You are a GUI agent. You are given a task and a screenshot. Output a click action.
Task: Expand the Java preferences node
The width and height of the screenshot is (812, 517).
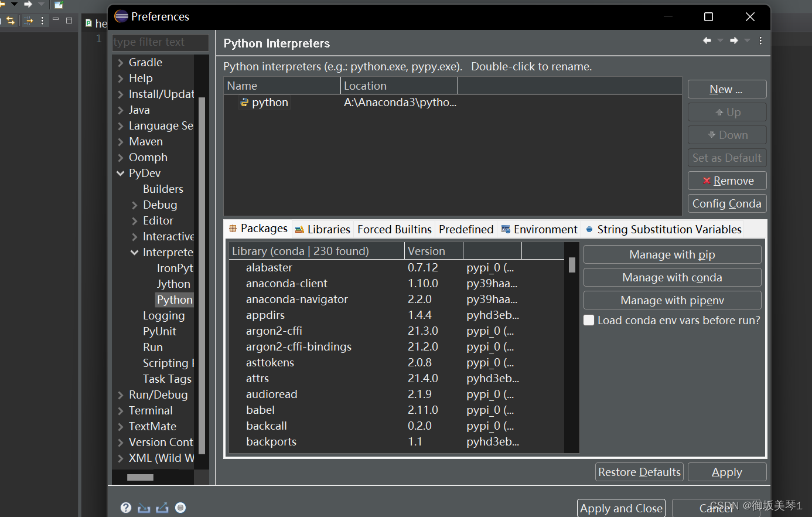click(x=121, y=110)
